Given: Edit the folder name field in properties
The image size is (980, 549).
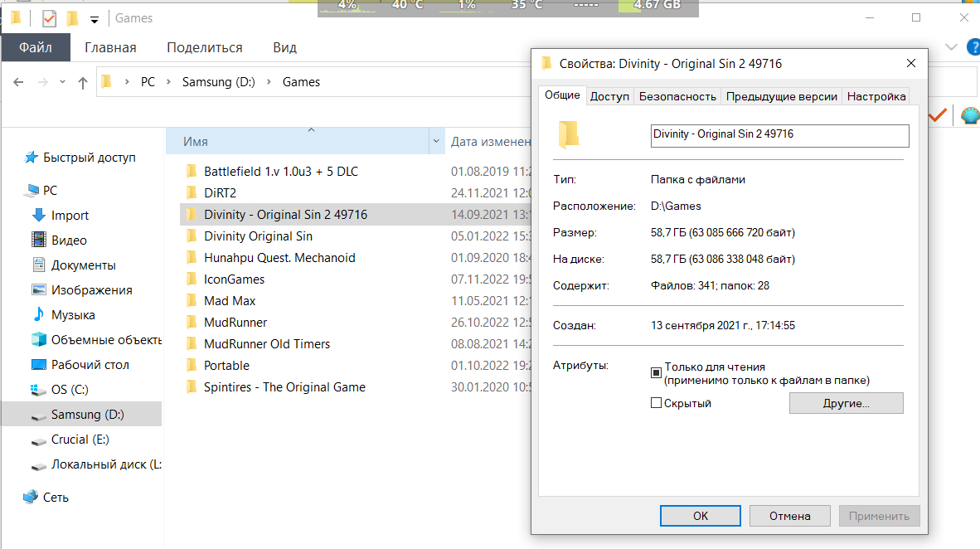Looking at the screenshot, I should click(x=779, y=135).
